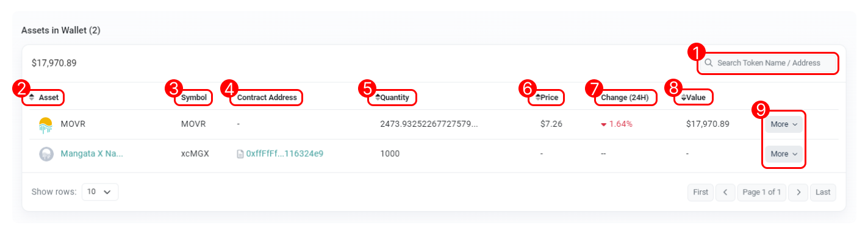Click the Change (24H) column header
The image size is (868, 247).
pyautogui.click(x=625, y=98)
